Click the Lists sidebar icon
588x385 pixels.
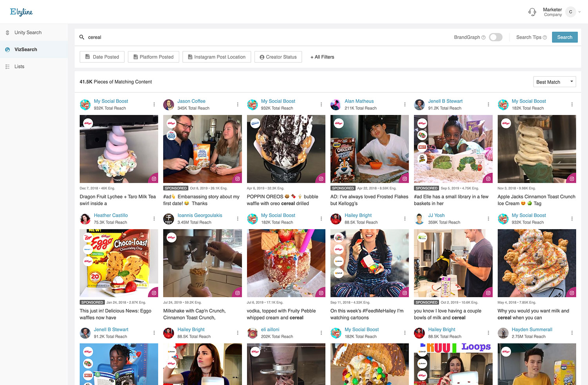pos(7,67)
